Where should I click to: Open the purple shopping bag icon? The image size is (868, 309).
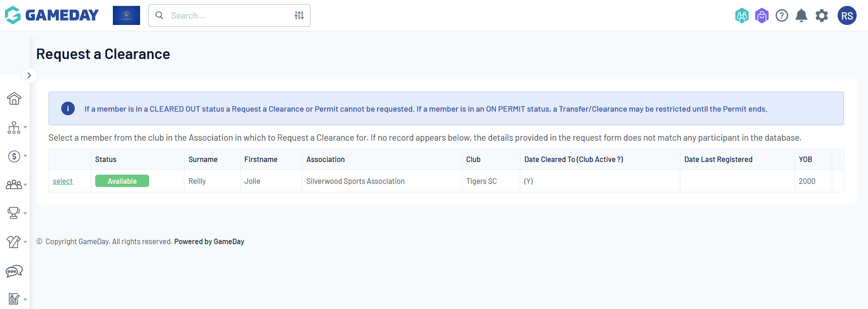761,16
